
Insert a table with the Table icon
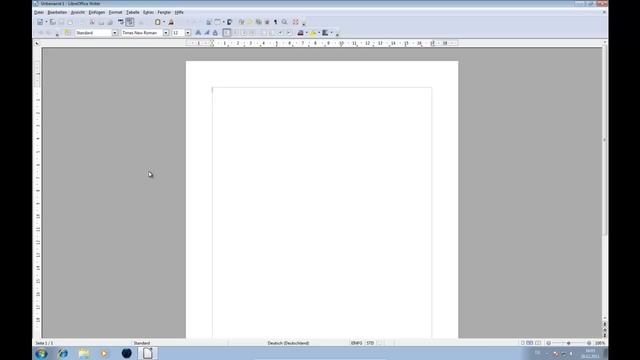218,22
